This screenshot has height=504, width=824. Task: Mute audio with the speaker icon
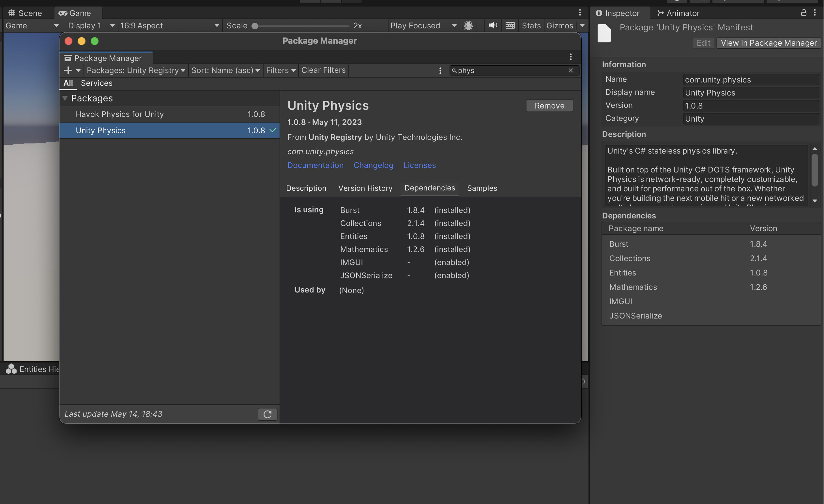pos(493,25)
